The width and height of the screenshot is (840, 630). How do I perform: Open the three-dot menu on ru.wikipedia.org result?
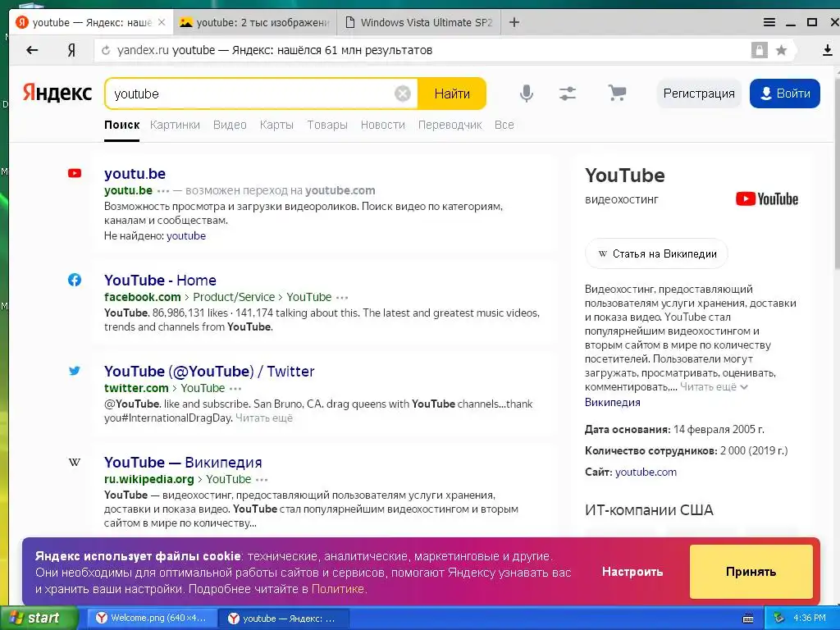coord(262,479)
